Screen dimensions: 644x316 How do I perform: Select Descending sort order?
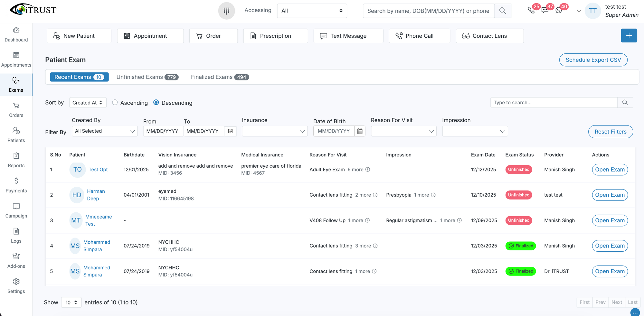pyautogui.click(x=156, y=102)
